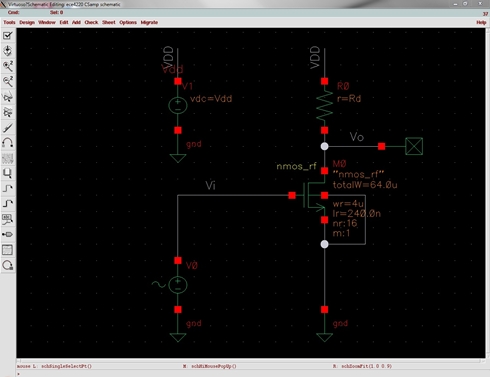Open the Tools menu

click(9, 22)
